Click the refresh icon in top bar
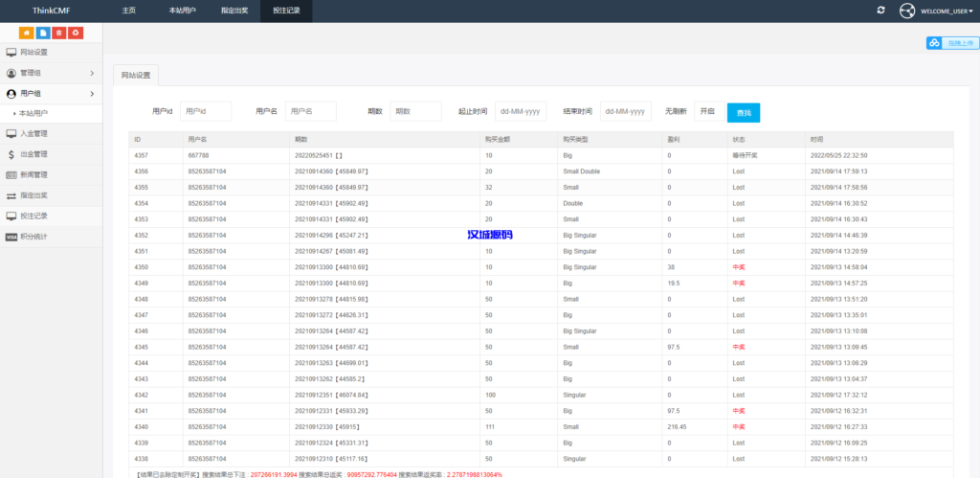 (880, 10)
